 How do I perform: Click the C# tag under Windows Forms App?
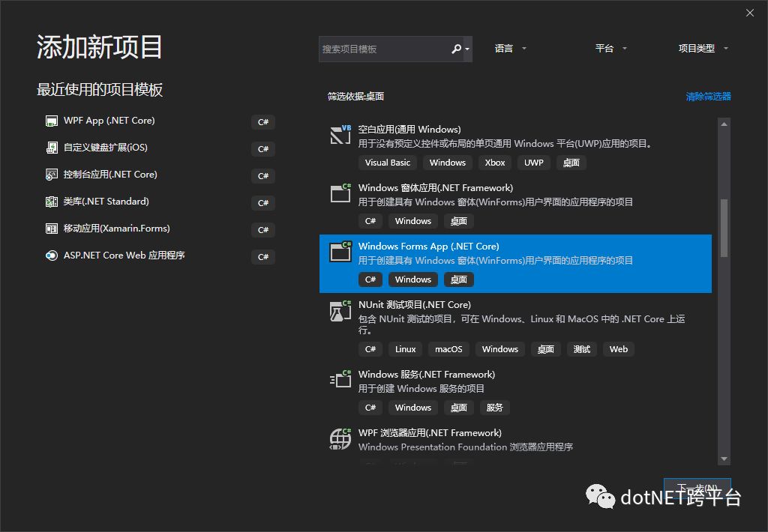(370, 279)
